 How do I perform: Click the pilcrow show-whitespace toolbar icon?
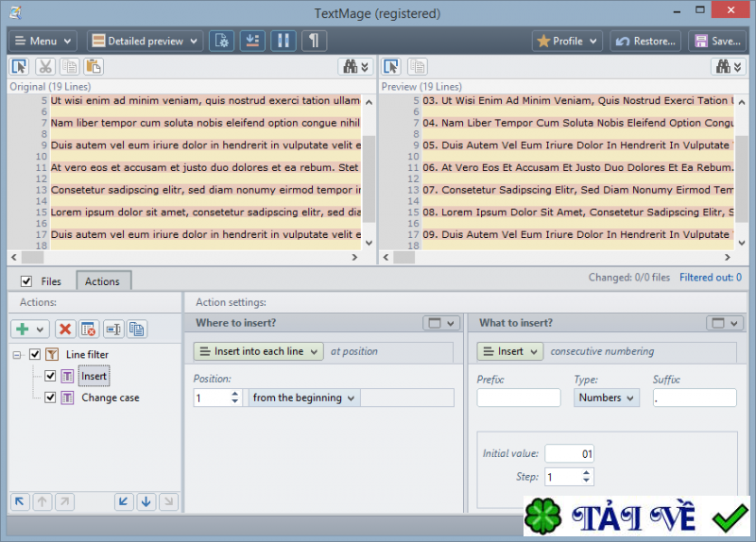pos(314,41)
